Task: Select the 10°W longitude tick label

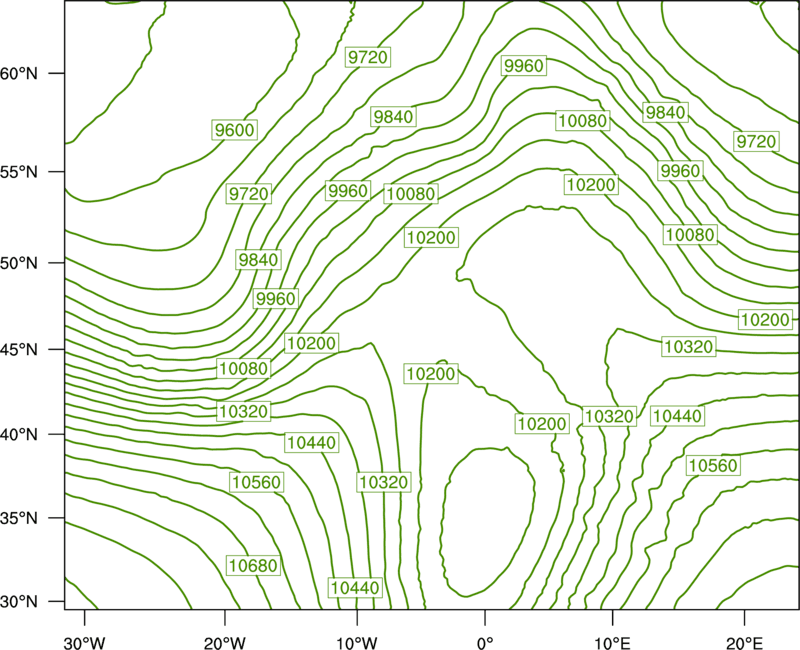Action: click(357, 643)
